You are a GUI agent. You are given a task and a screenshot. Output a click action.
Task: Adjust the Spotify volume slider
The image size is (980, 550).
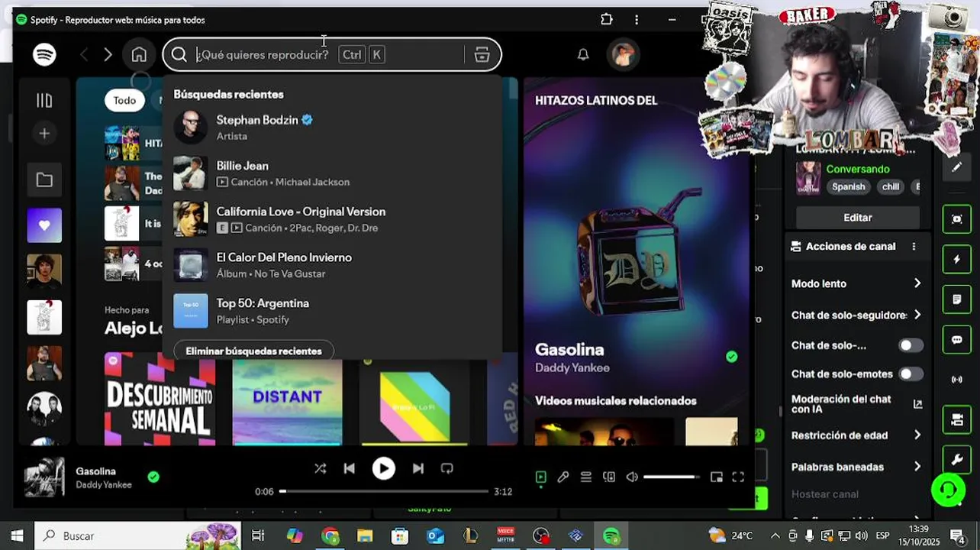tap(671, 477)
